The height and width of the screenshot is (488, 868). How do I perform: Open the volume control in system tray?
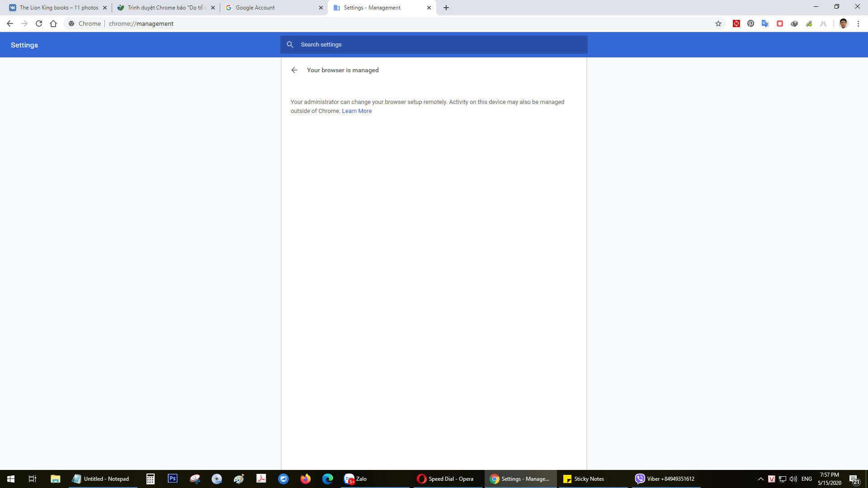click(793, 479)
